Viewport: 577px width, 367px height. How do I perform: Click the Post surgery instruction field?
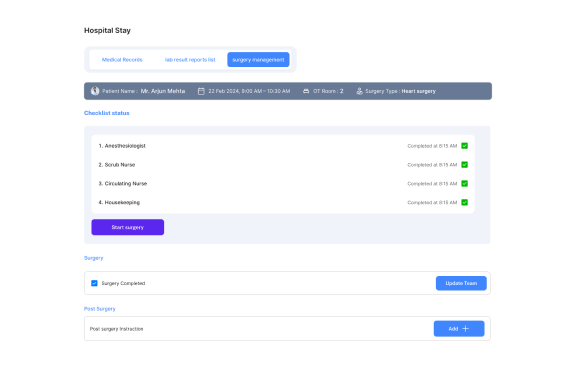[x=287, y=329]
